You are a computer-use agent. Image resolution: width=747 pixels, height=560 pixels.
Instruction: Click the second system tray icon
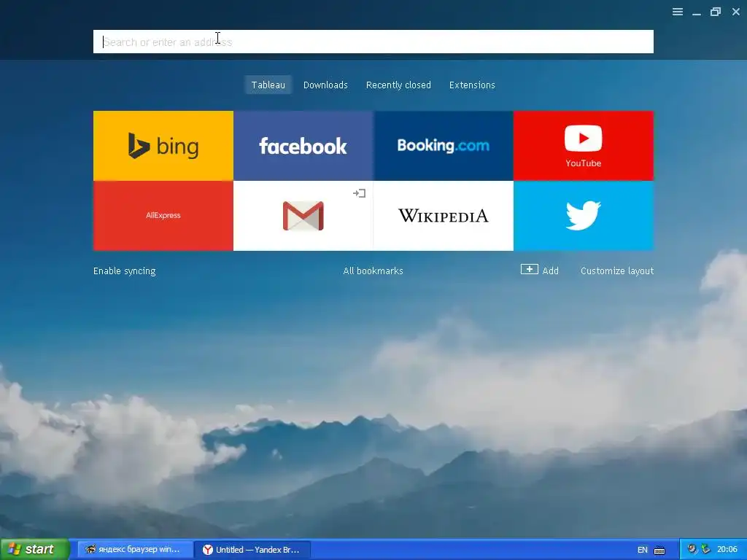(x=705, y=549)
